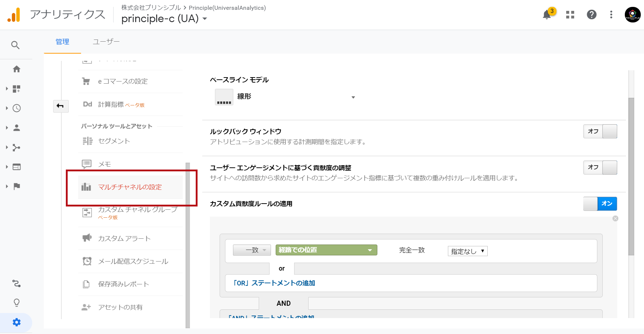
Task: Select マルチチャネルの設定 menu item
Action: click(130, 187)
